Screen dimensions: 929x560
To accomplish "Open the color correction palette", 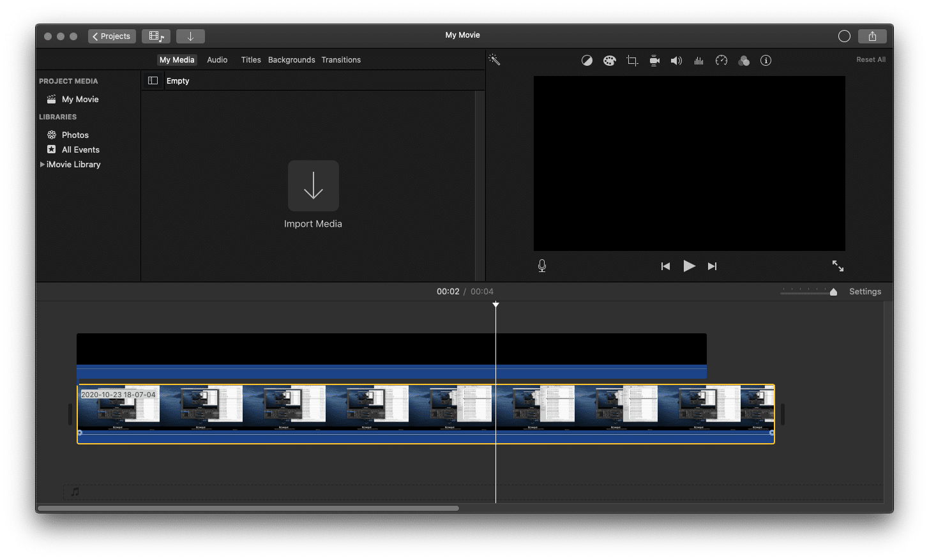I will coord(609,61).
